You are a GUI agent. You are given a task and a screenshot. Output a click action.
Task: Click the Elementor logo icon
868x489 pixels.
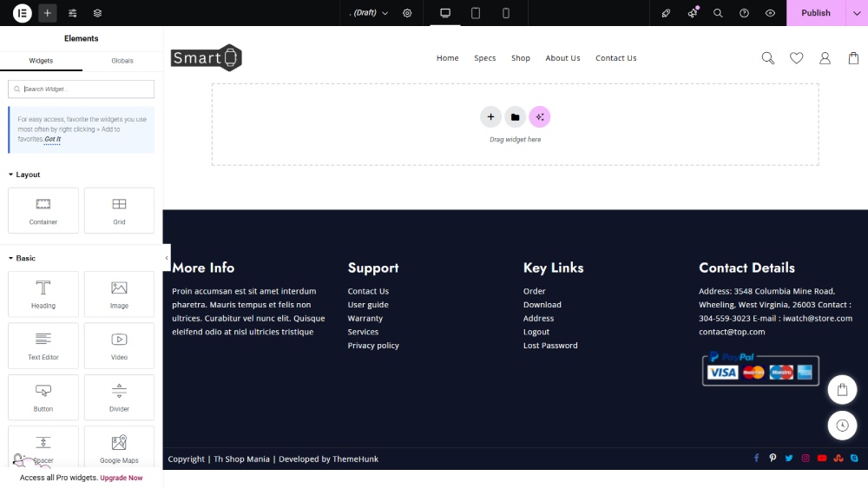(x=23, y=13)
